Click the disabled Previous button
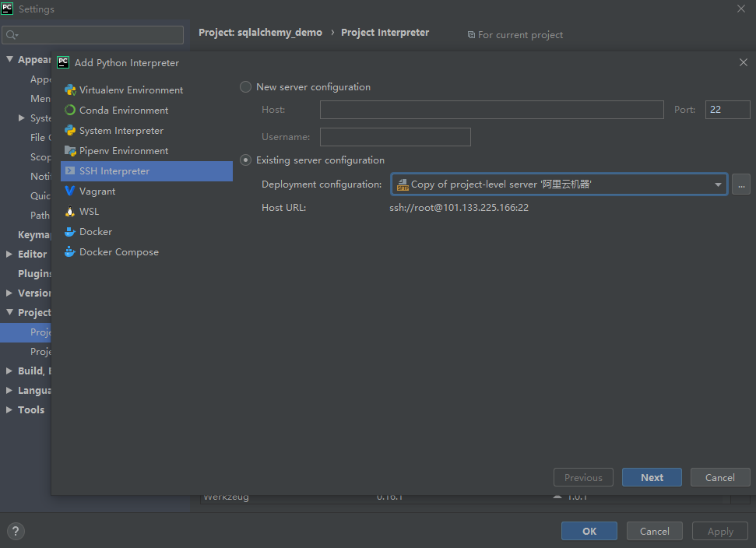 [x=583, y=477]
